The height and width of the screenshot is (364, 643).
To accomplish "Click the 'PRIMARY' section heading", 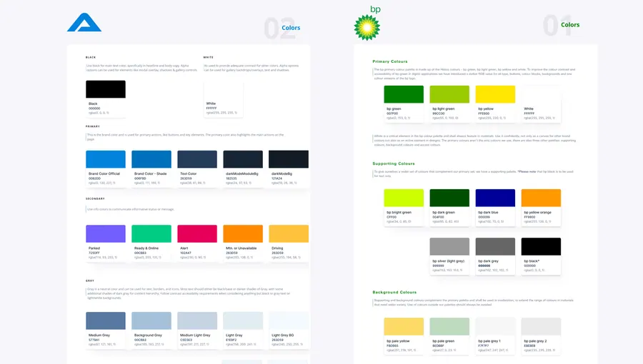I will [x=93, y=126].
